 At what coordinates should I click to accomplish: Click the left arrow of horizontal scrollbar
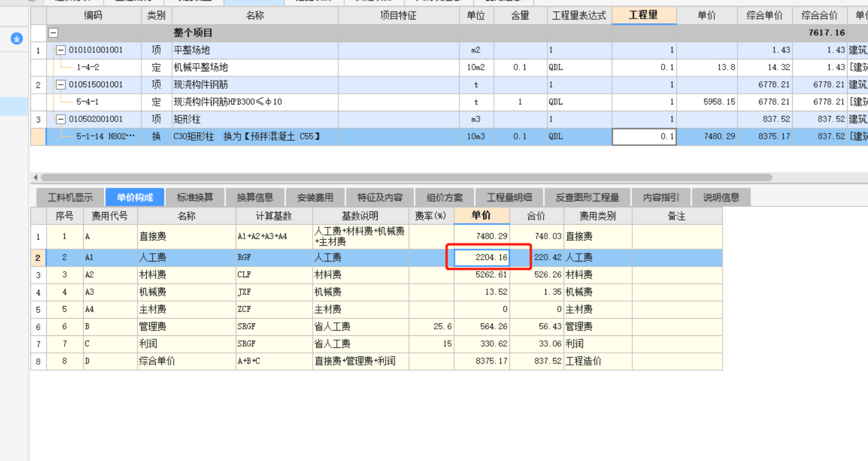[x=35, y=177]
